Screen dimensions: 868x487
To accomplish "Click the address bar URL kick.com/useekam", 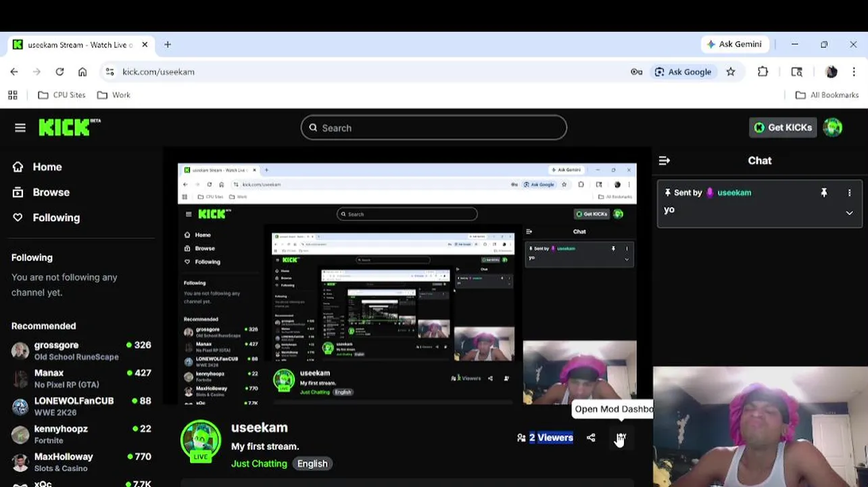I will (x=158, y=72).
